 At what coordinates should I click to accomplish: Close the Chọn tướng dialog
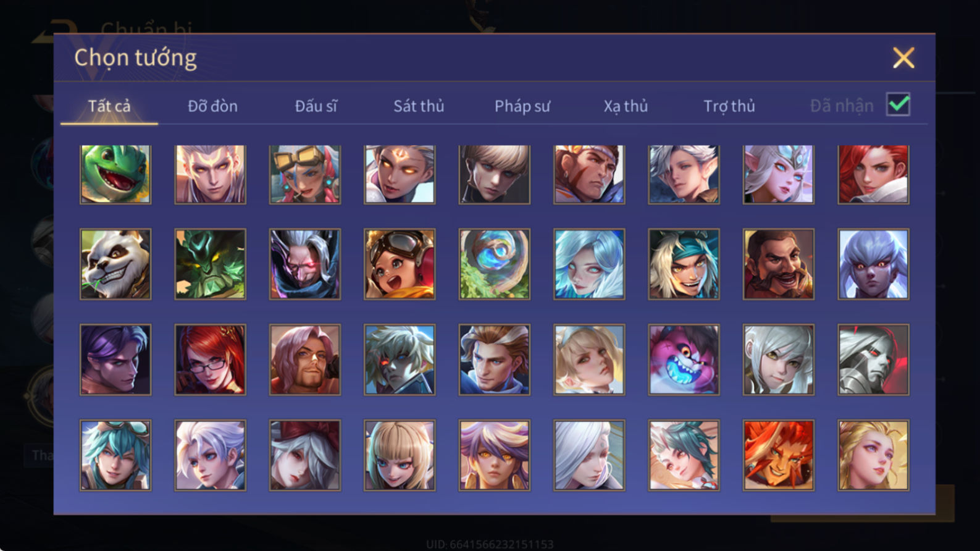[903, 58]
